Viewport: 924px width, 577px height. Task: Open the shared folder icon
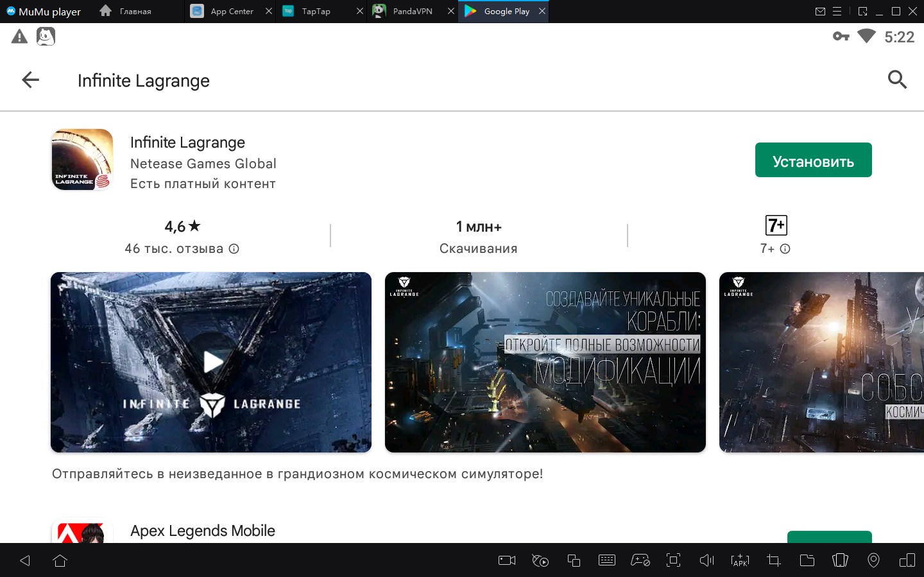coord(807,560)
